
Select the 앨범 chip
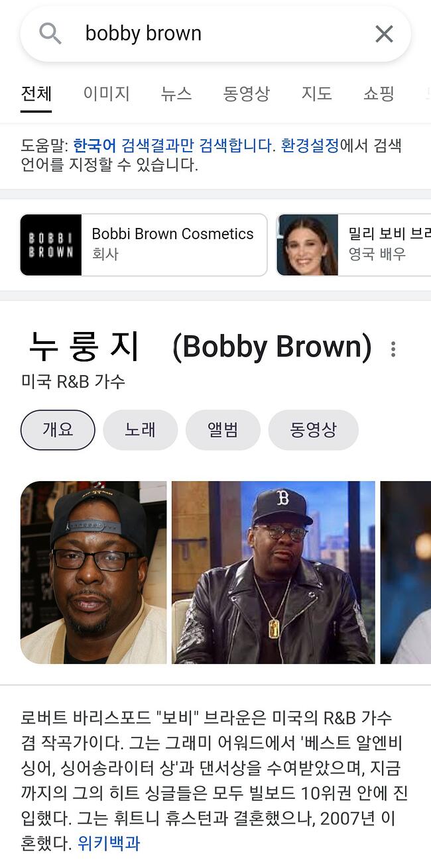[x=223, y=430]
